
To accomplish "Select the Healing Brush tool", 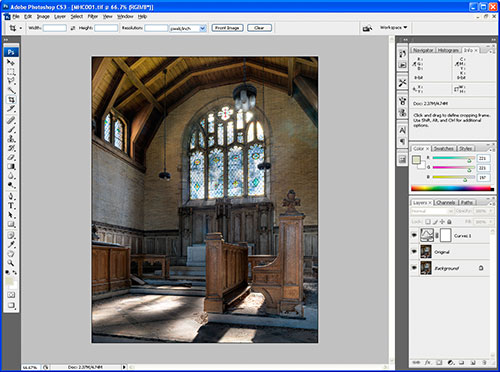I will coord(11,120).
